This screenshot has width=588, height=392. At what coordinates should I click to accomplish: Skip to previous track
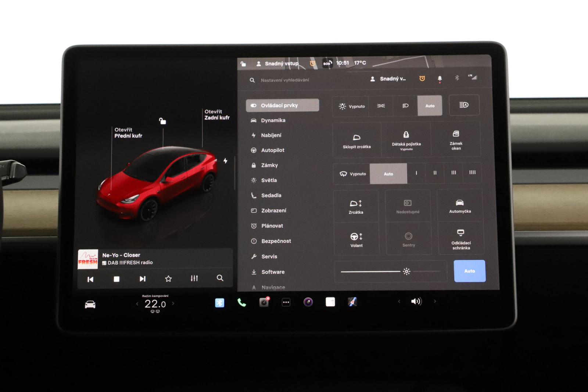90,279
